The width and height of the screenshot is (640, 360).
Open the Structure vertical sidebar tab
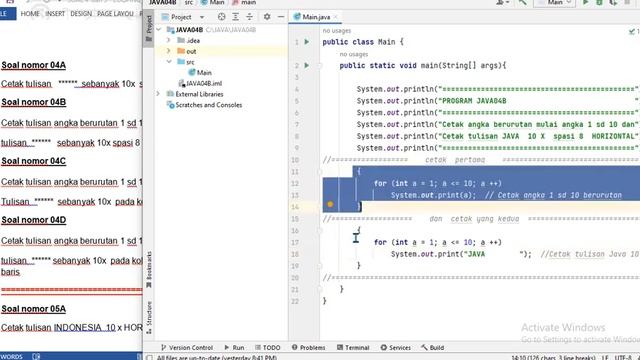coord(149,318)
